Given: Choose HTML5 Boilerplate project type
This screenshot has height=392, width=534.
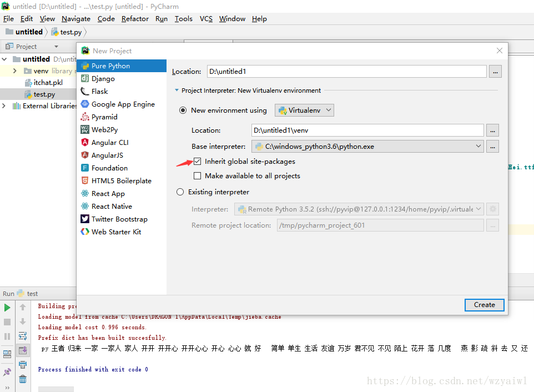Looking at the screenshot, I should [x=122, y=181].
